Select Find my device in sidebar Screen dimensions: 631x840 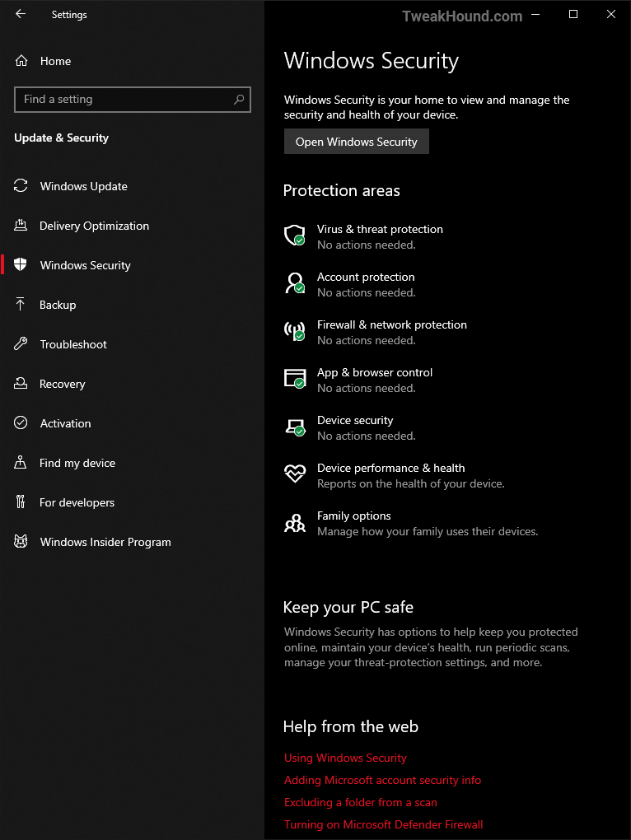tap(77, 463)
